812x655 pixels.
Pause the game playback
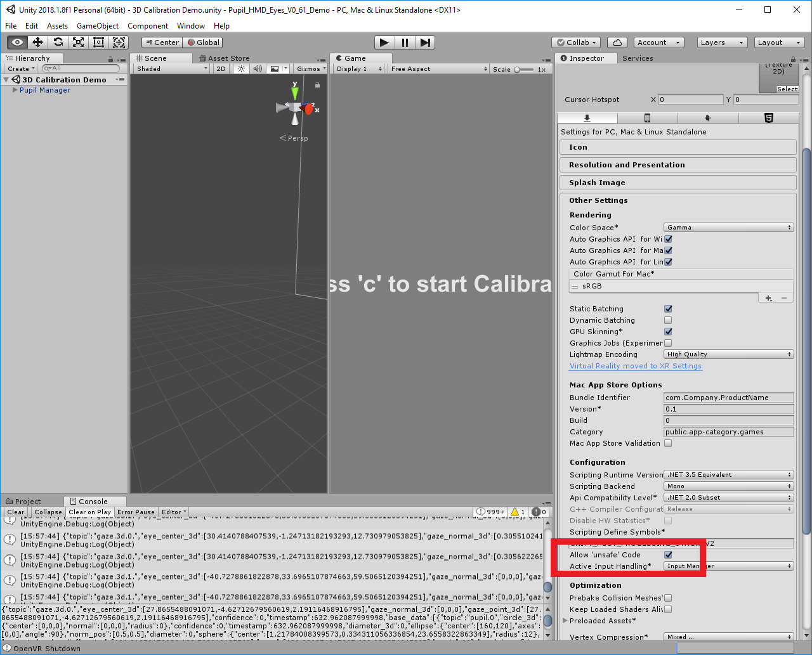pos(405,42)
